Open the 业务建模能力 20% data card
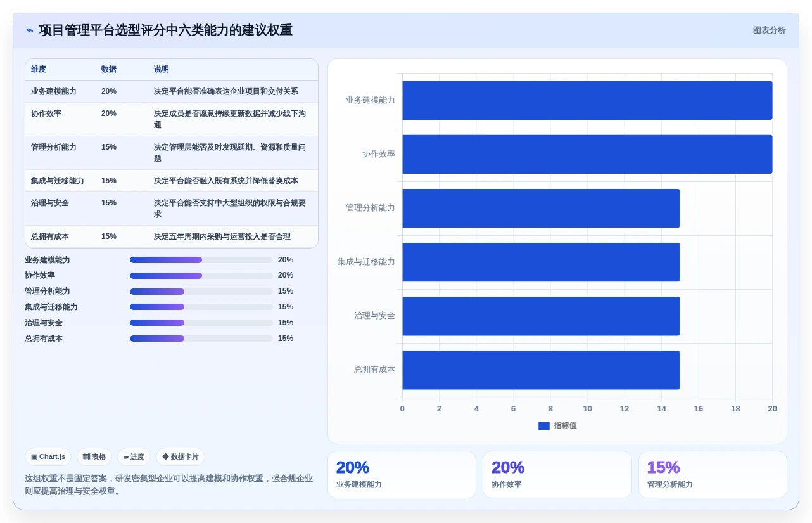The image size is (812, 523). 402,474
